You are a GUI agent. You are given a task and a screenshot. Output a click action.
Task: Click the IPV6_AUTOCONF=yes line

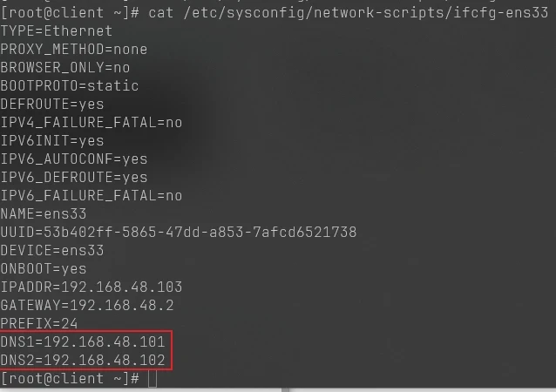[x=74, y=159]
